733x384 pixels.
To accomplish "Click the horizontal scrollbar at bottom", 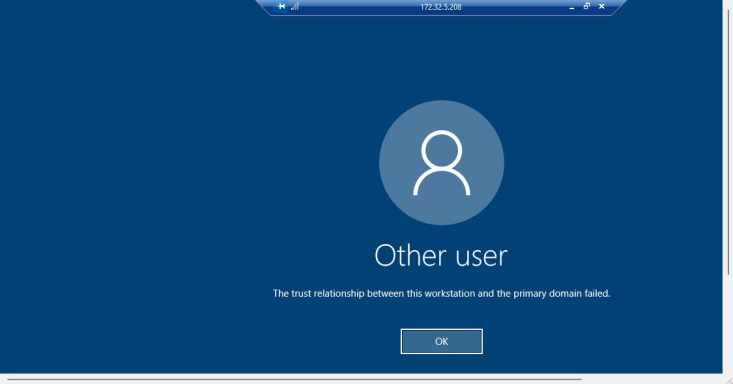I will (x=295, y=379).
